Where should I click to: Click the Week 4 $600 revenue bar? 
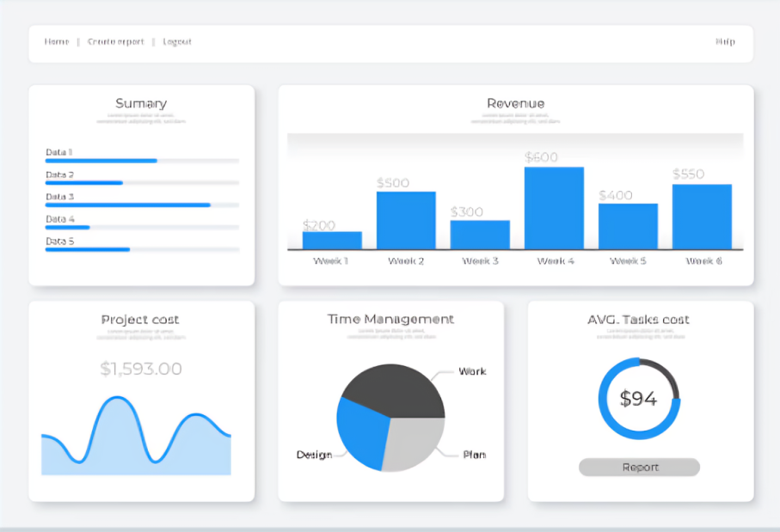(554, 208)
